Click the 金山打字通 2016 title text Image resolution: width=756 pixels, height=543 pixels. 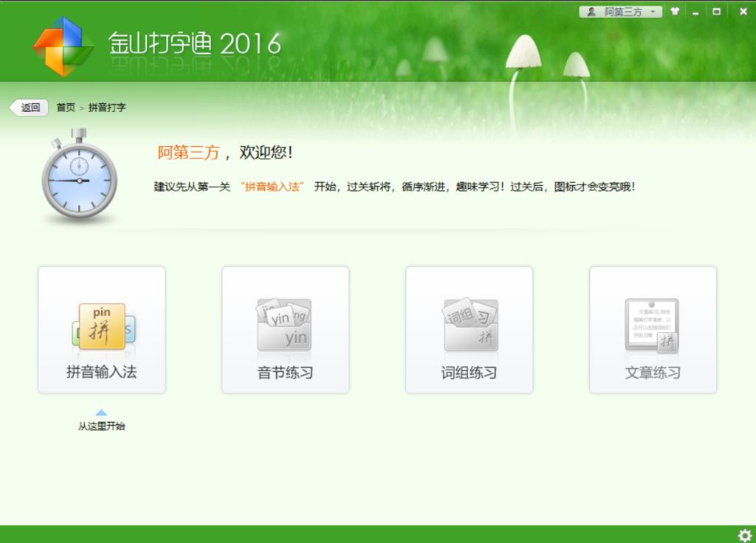tap(195, 44)
